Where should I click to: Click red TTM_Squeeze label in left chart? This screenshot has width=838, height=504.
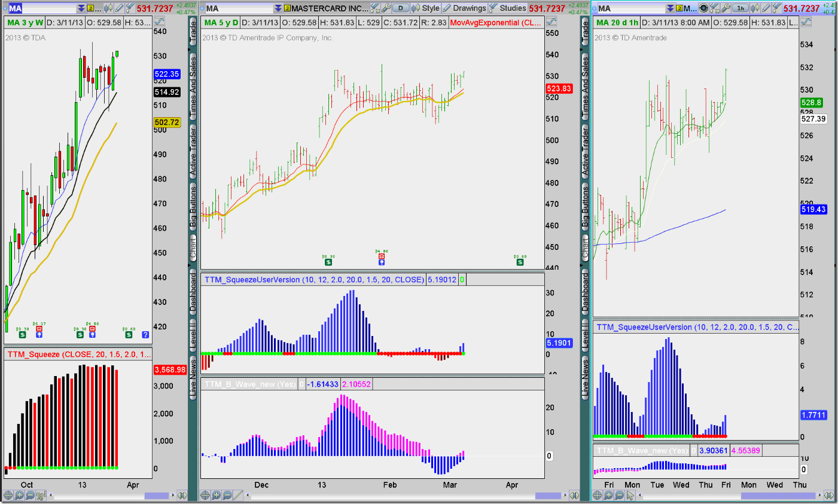tap(79, 354)
